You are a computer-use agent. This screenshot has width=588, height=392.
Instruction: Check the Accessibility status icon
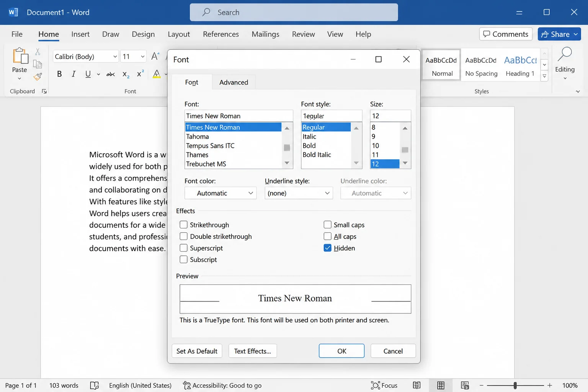(187, 385)
